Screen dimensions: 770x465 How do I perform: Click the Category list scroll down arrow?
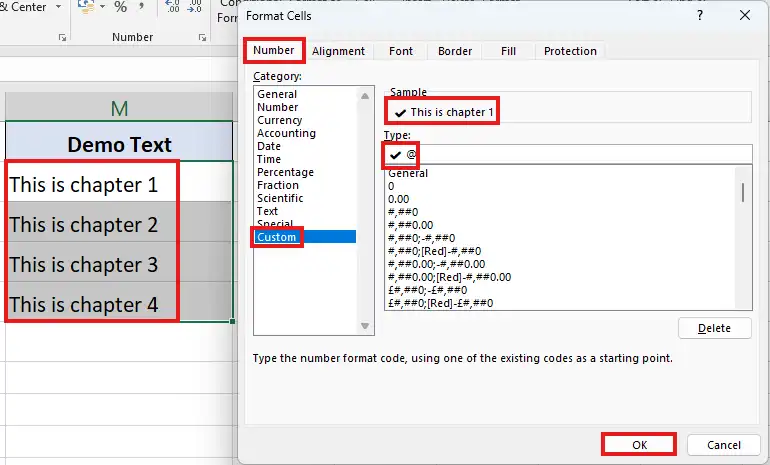[365, 326]
